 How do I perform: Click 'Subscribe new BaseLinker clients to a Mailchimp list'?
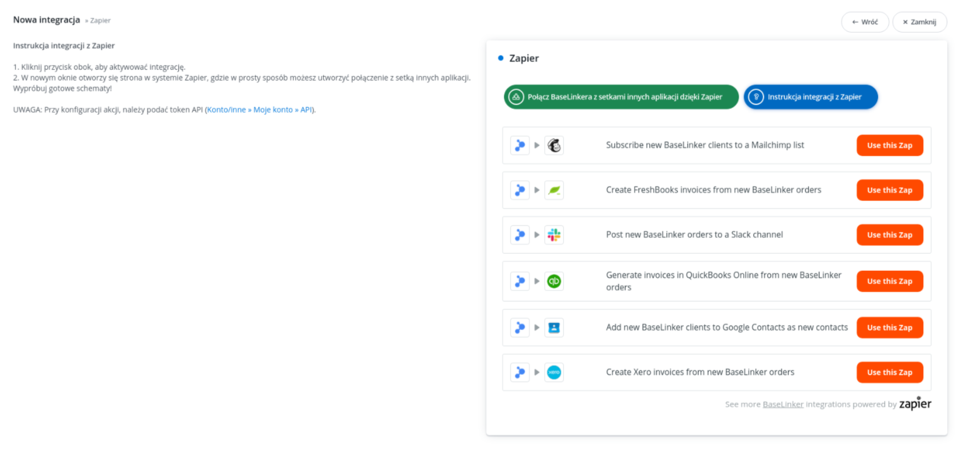[x=705, y=145]
